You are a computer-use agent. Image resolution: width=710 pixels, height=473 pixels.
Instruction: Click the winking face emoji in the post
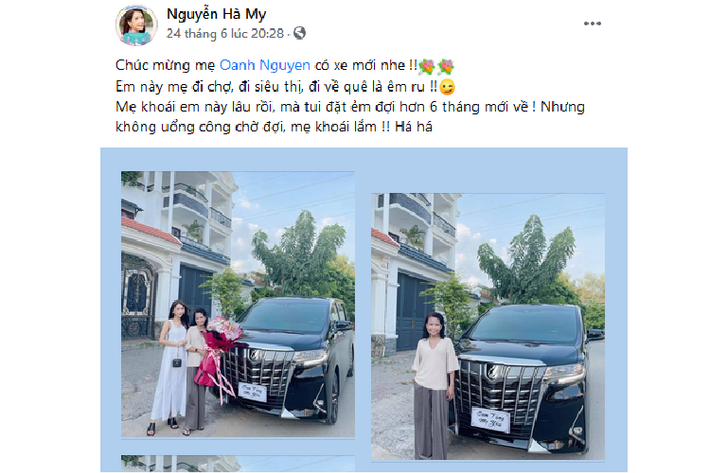point(447,87)
